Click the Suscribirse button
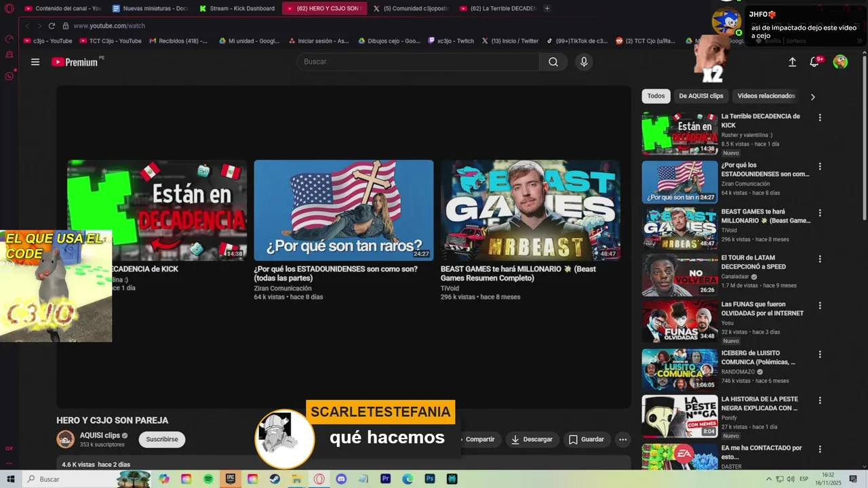 click(162, 439)
